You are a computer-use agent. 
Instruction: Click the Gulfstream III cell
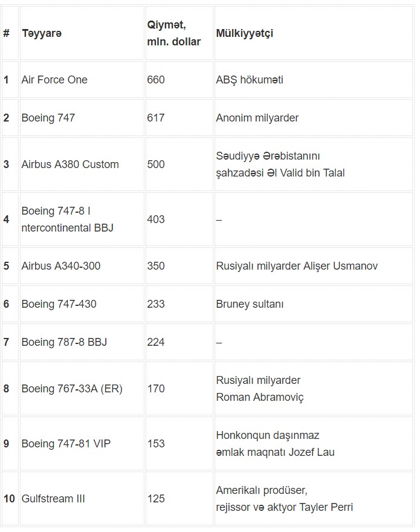tap(53, 499)
